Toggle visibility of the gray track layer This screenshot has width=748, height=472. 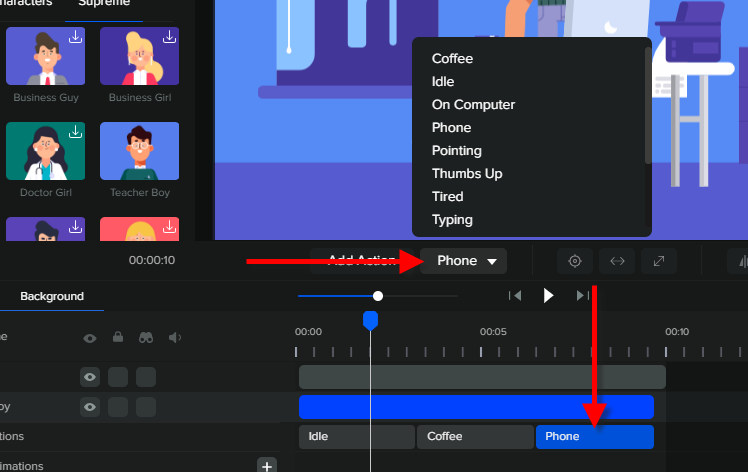click(x=90, y=377)
